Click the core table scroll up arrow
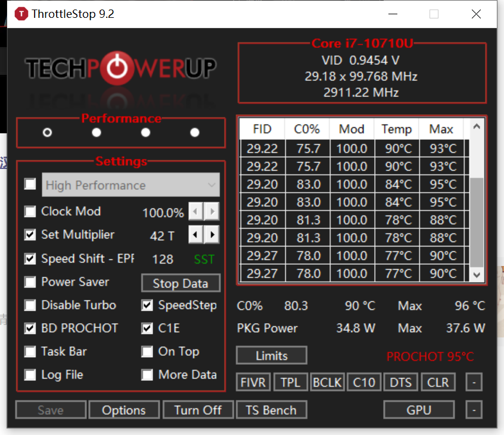Image resolution: width=504 pixels, height=435 pixels. pos(477,127)
